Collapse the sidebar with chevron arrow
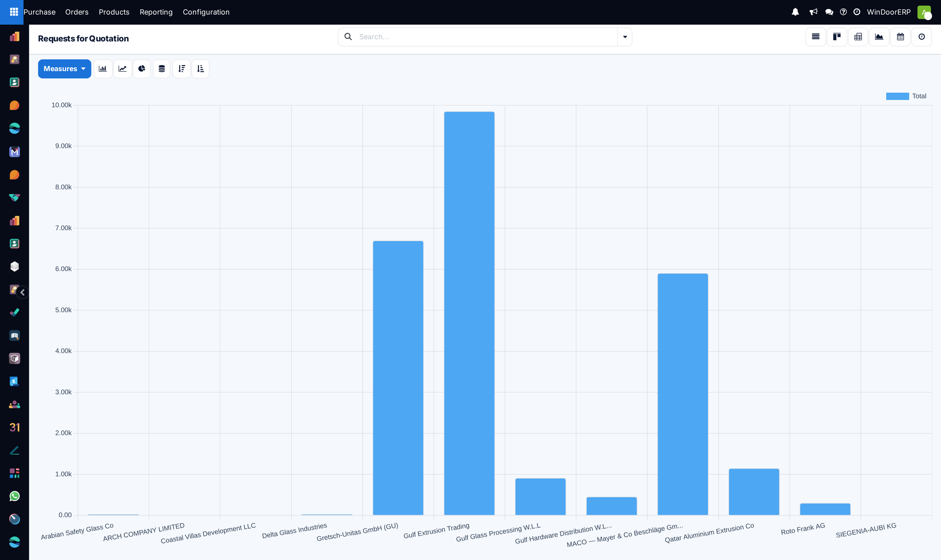Viewport: 941px width, 560px height. click(22, 292)
